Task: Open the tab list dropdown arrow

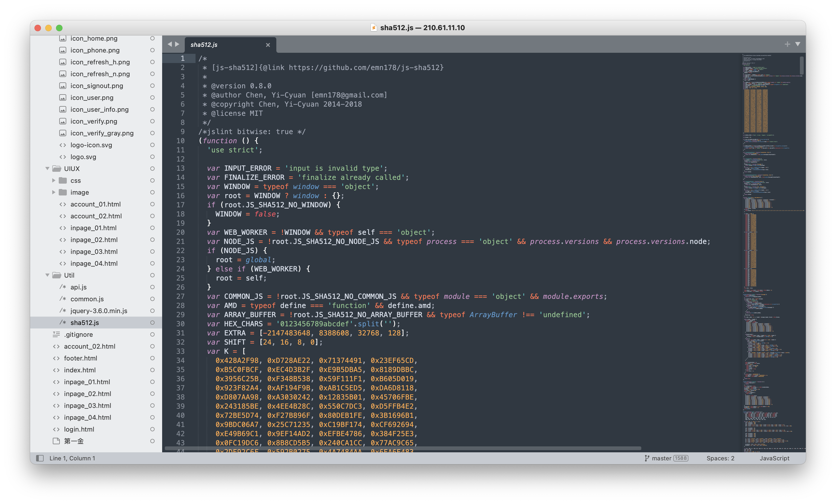Action: [798, 44]
